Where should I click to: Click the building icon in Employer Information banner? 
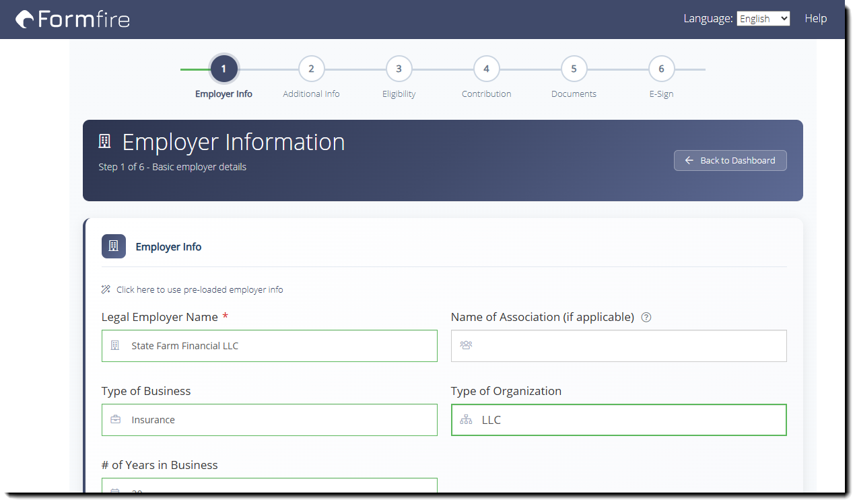pos(104,141)
